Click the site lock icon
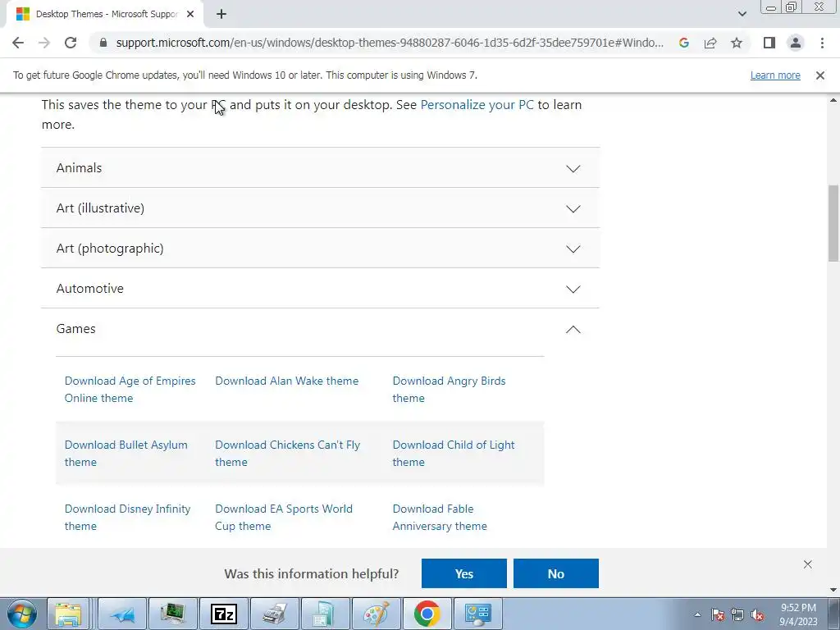840x630 pixels. pos(103,43)
